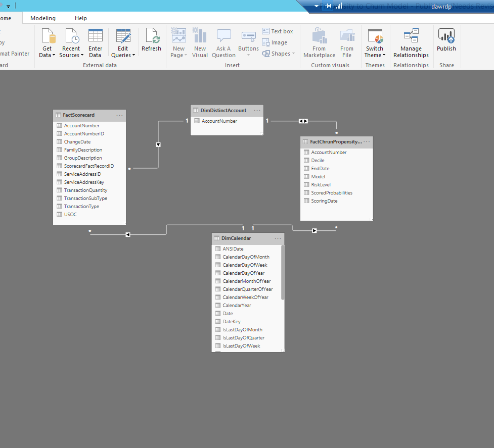Select the filter arrow on DimCalendar–FactChrunPropensity relationship
Screen dimensions: 494x448
[x=314, y=231]
